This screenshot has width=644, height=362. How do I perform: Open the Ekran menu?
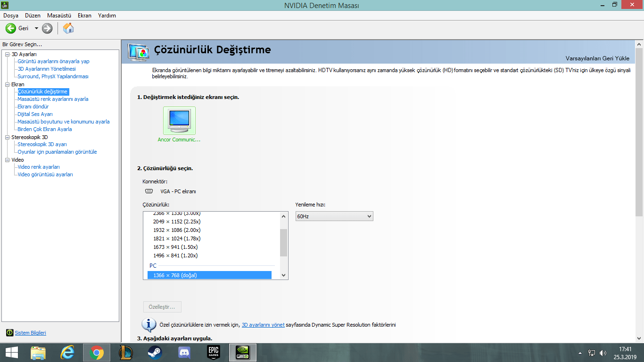85,16
